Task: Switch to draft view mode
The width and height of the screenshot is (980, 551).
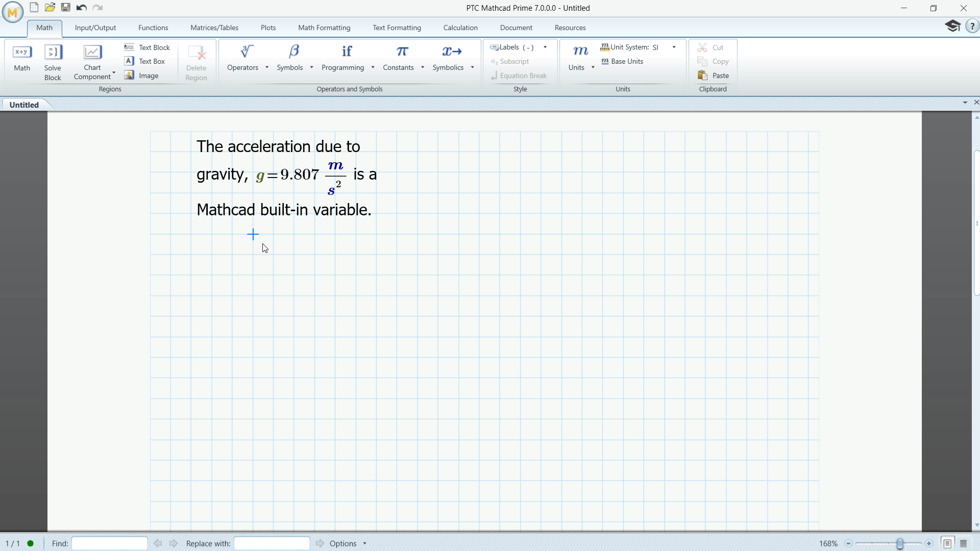Action: click(964, 543)
